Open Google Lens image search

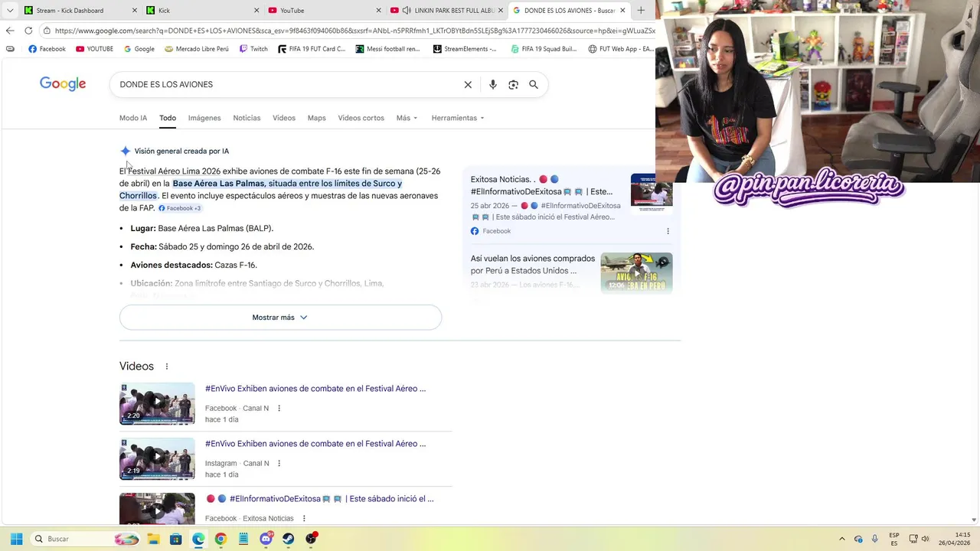pyautogui.click(x=513, y=84)
